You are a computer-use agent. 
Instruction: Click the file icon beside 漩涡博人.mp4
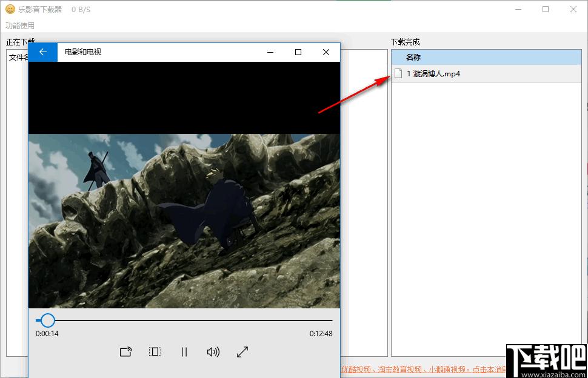398,73
